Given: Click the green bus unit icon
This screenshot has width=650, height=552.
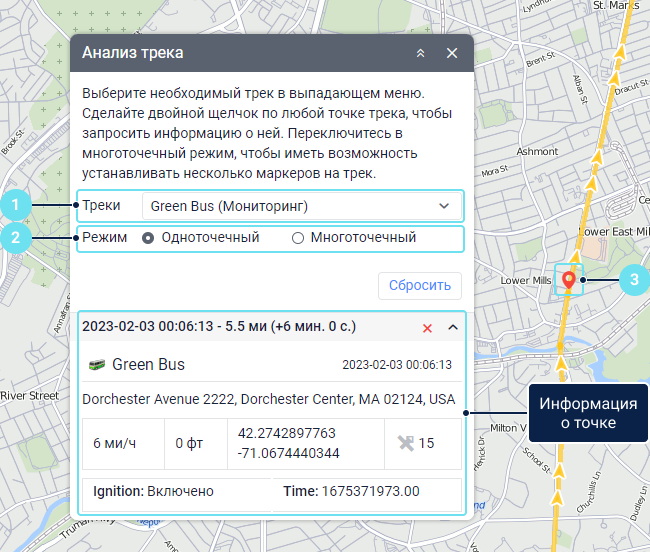Looking at the screenshot, I should point(97,365).
